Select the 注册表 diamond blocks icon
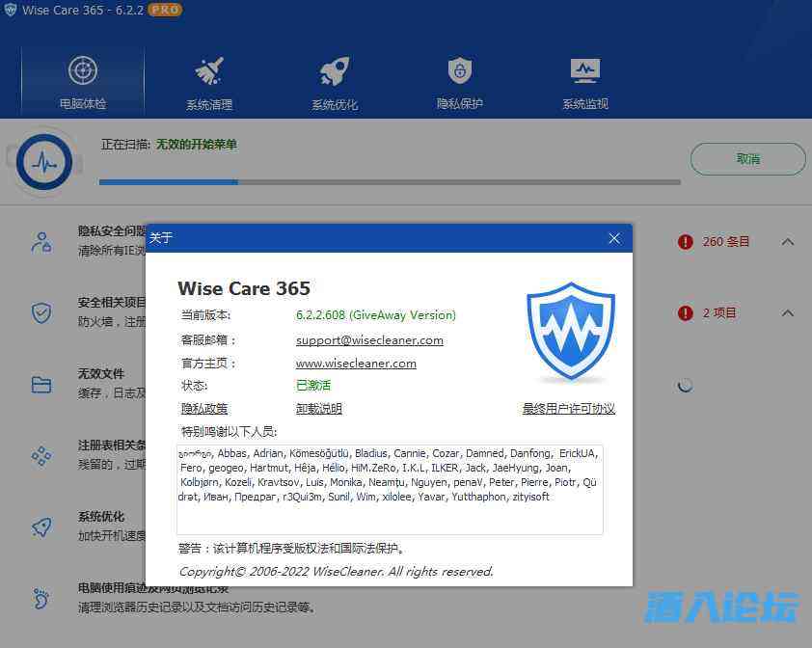 (41, 456)
